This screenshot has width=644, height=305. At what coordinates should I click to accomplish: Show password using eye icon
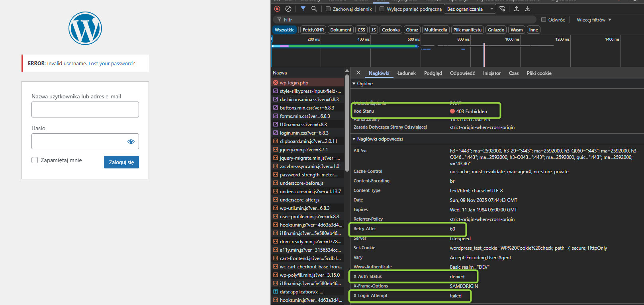tap(131, 141)
